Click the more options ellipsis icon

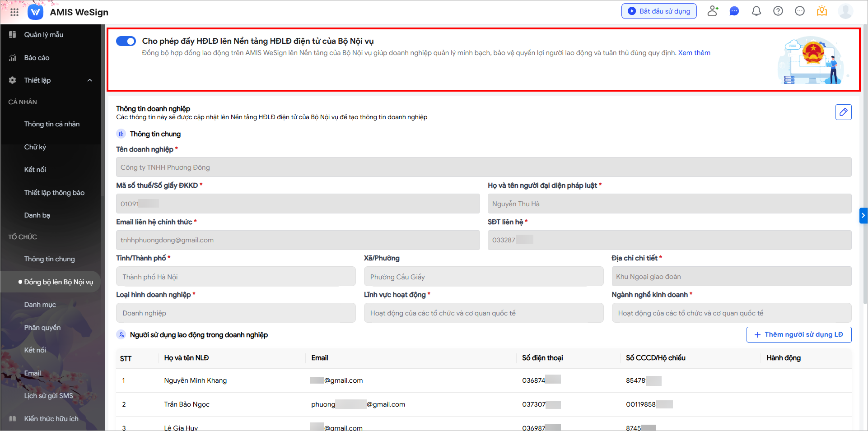point(799,11)
